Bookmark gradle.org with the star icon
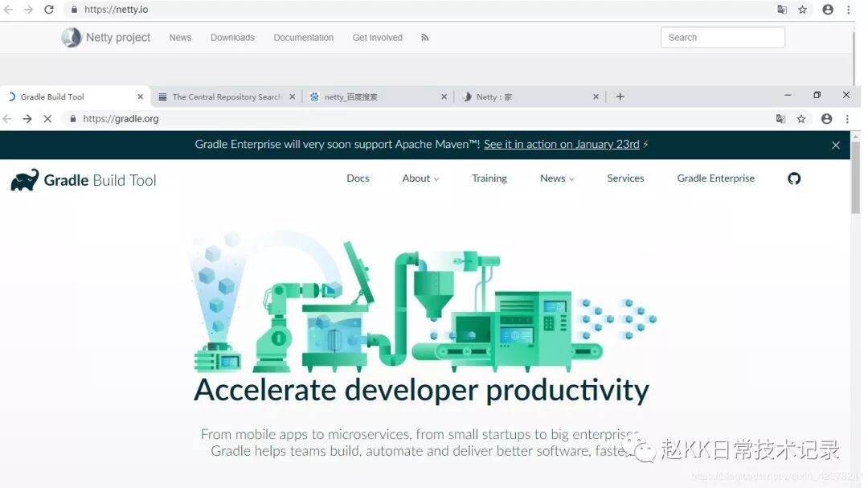Viewport: 868px width, 488px height. click(x=801, y=118)
